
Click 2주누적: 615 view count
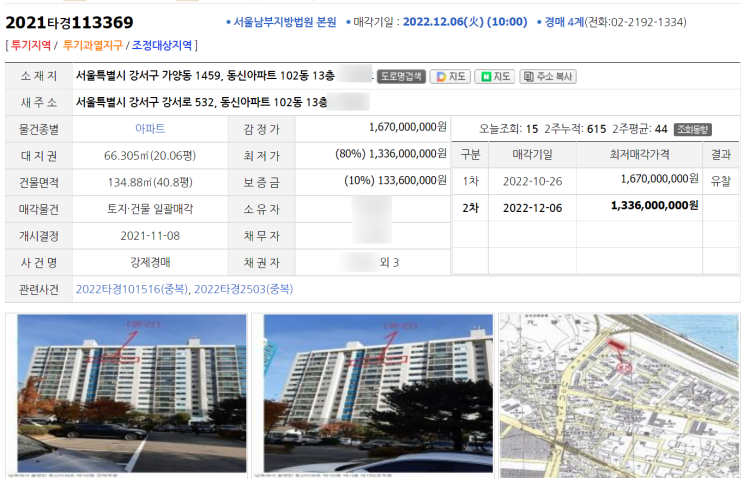[x=575, y=129]
